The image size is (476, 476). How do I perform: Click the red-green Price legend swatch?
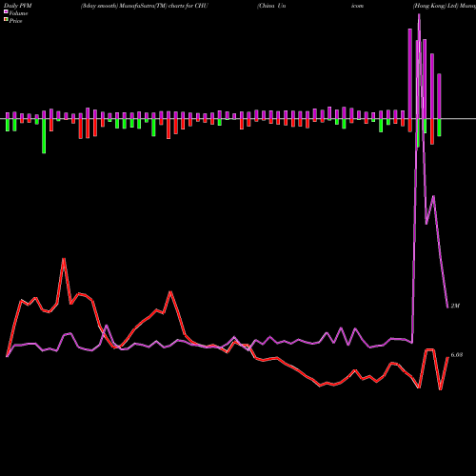6,20
